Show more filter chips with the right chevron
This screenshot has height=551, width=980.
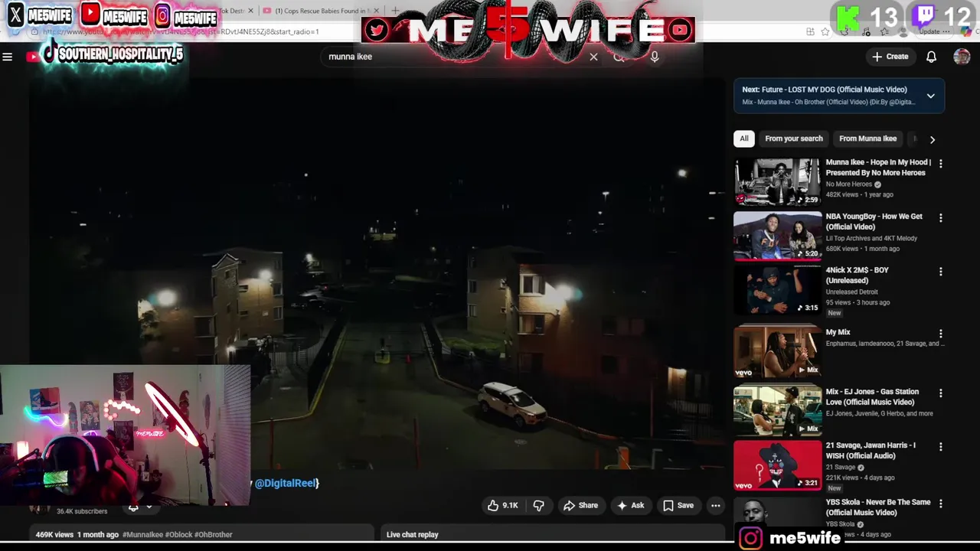[932, 139]
